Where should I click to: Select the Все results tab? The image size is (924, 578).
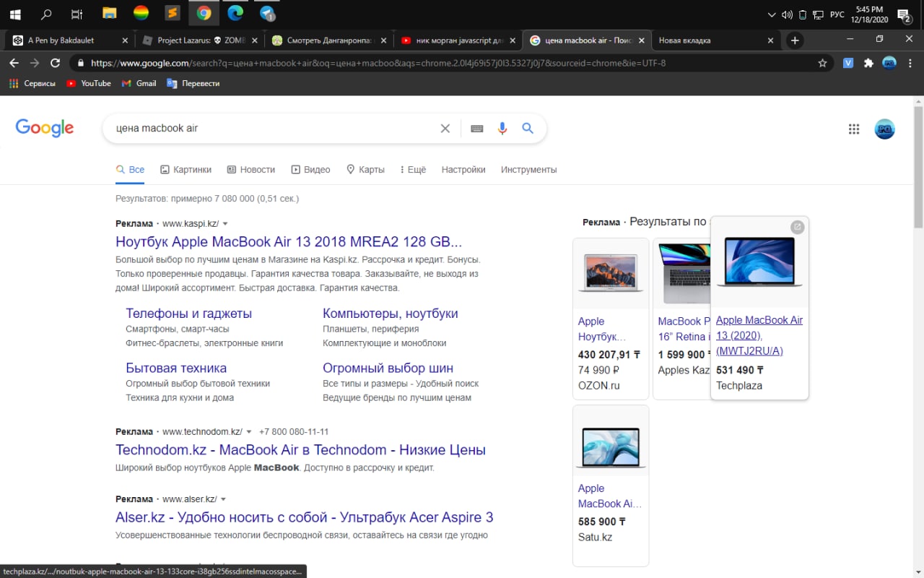click(130, 169)
